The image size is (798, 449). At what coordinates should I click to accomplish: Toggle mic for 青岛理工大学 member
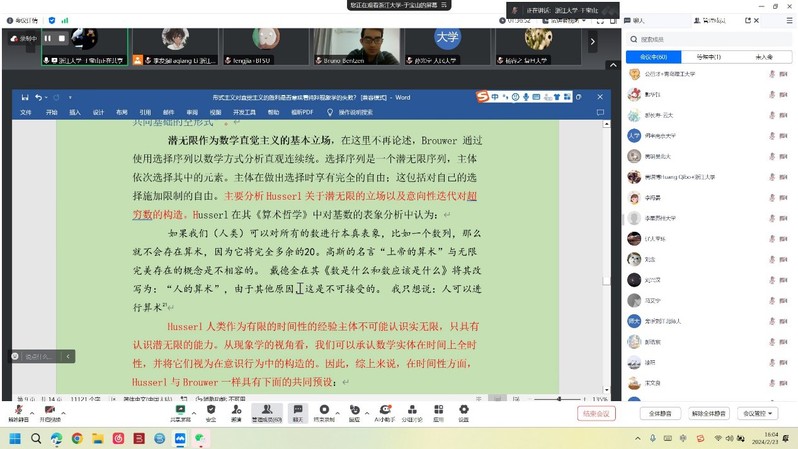pos(772,74)
